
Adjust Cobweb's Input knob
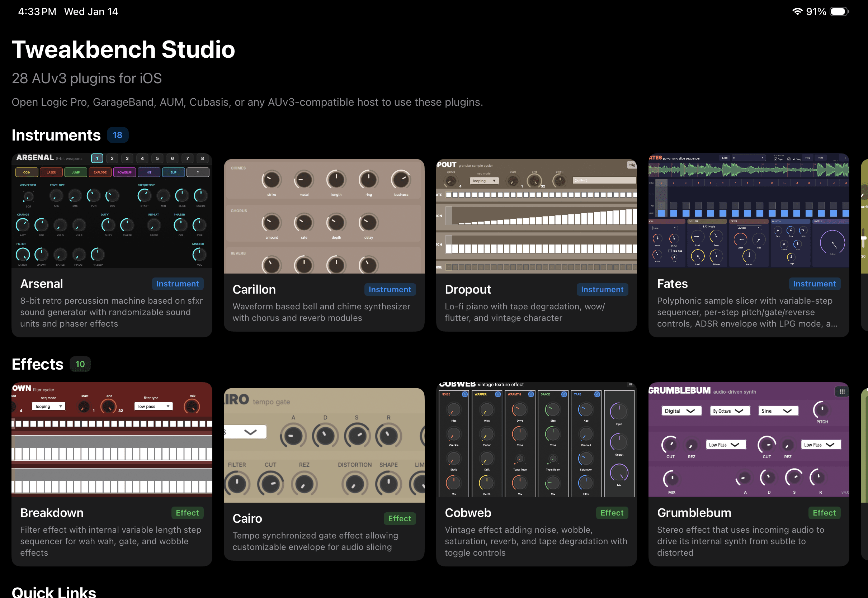[619, 412]
